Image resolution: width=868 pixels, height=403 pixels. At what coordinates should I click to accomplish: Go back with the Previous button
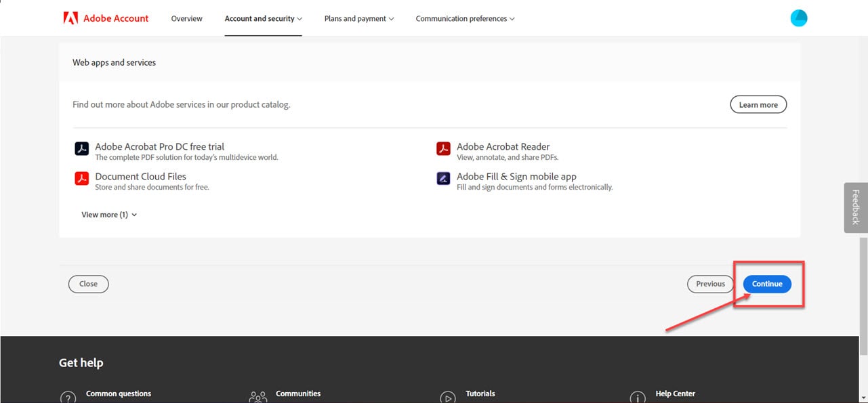[x=710, y=284]
